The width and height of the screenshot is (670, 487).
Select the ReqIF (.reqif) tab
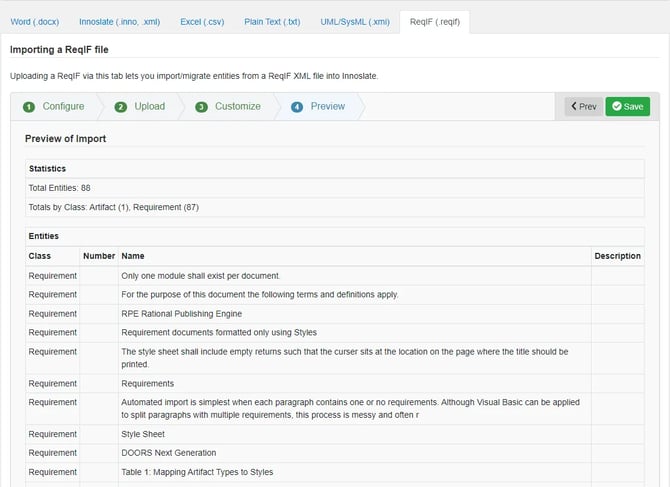[x=435, y=22]
